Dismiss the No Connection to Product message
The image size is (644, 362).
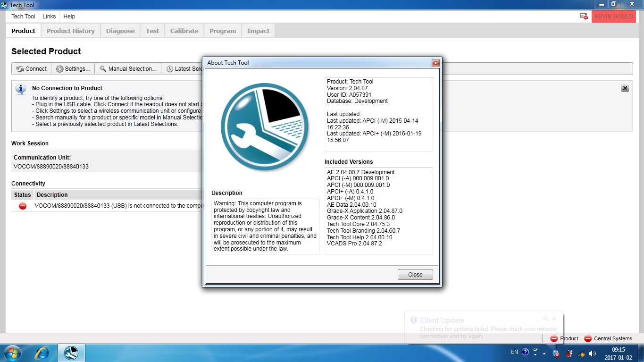[625, 88]
